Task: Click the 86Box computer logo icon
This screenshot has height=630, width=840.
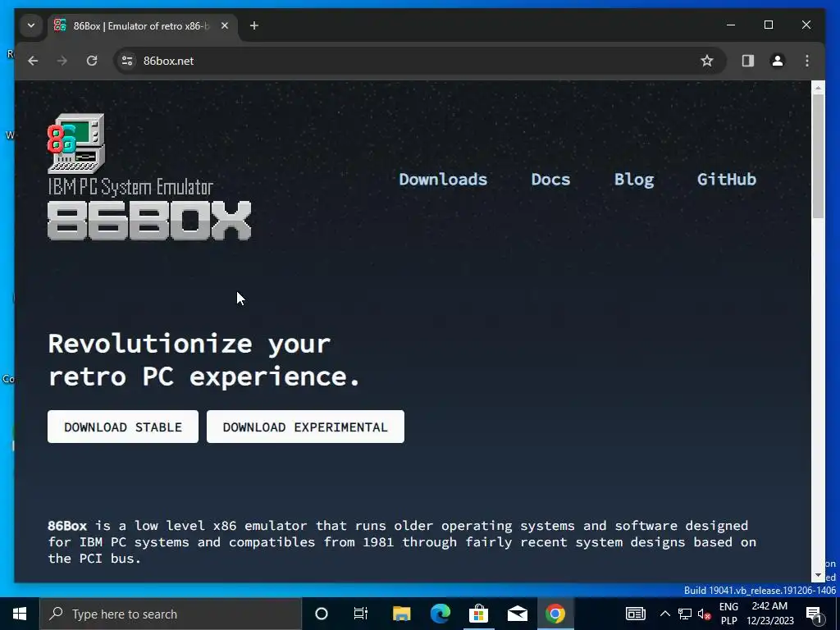Action: pyautogui.click(x=76, y=143)
